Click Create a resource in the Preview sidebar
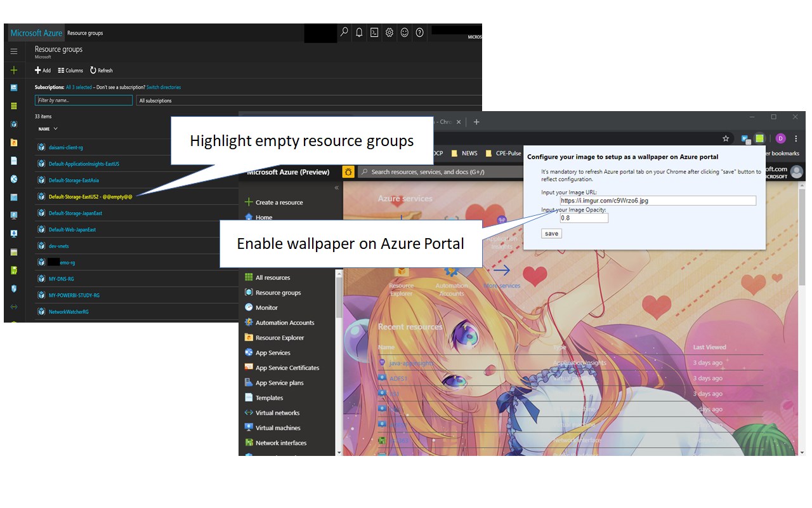Image resolution: width=812 pixels, height=508 pixels. (x=273, y=203)
